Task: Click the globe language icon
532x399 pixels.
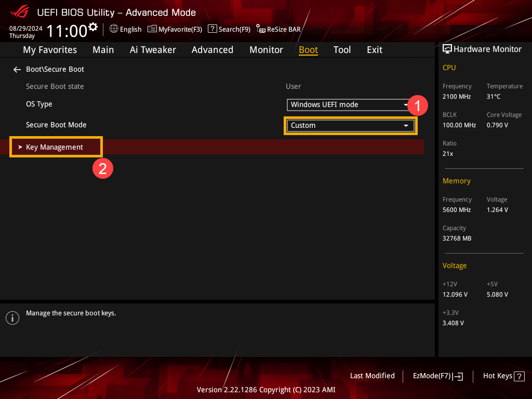Action: pyautogui.click(x=114, y=29)
